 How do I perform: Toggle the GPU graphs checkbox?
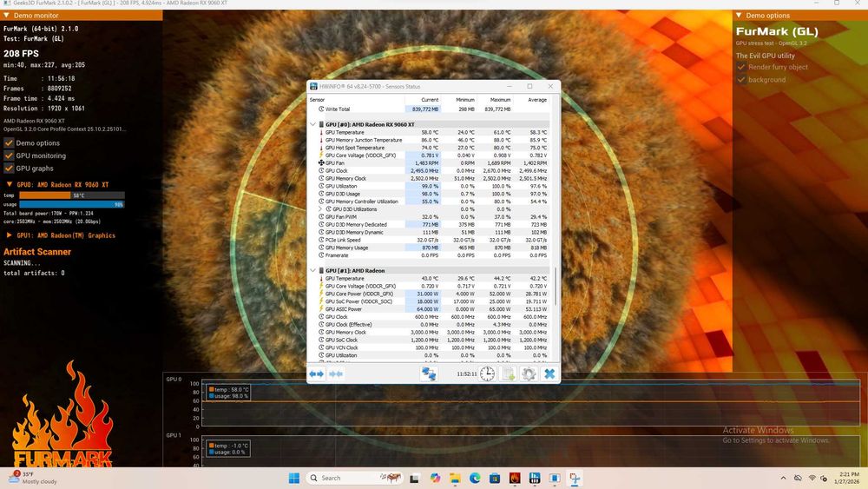pos(9,169)
